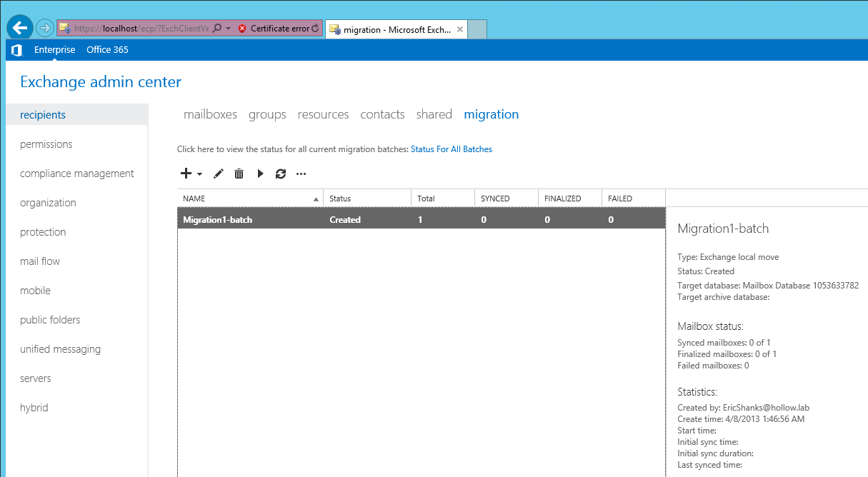Viewport: 868px width, 477px height.
Task: Start migration with the play arrow icon
Action: [260, 174]
